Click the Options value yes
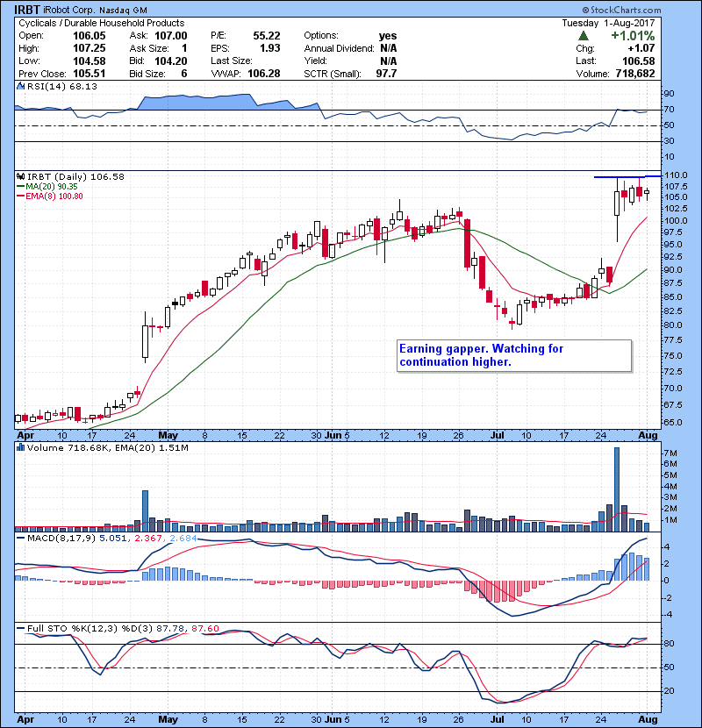702x728 pixels. (388, 36)
